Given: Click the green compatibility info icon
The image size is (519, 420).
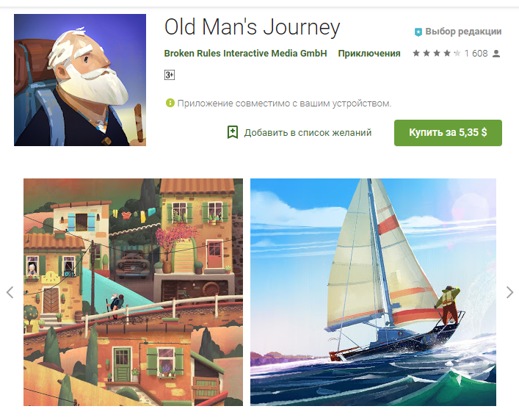Looking at the screenshot, I should point(170,103).
